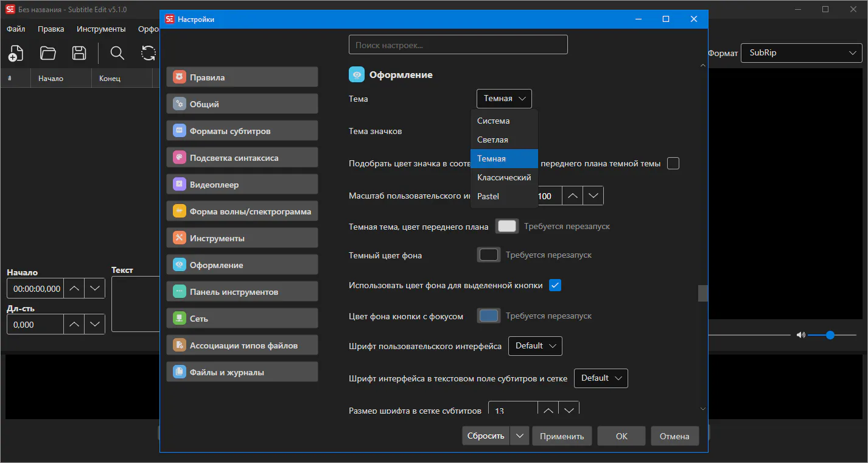Image resolution: width=868 pixels, height=463 pixels.
Task: Click the Ассоциации типов файлов icon
Action: point(179,345)
